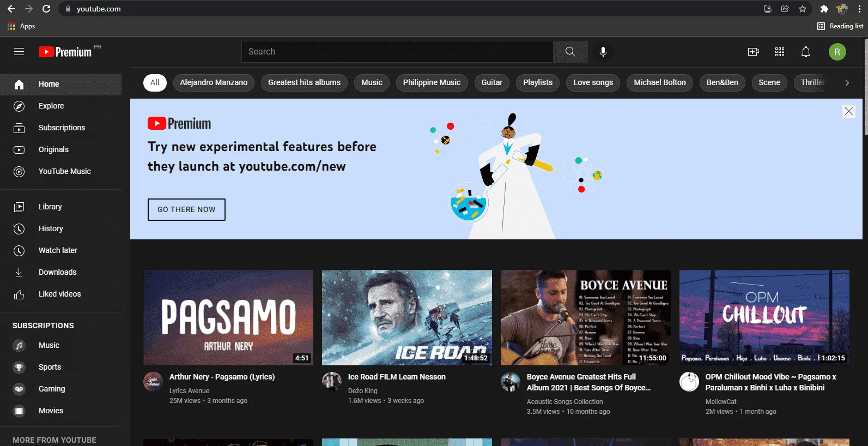Visit the Lyrics Avenue channel name
The width and height of the screenshot is (868, 446).
coord(189,391)
